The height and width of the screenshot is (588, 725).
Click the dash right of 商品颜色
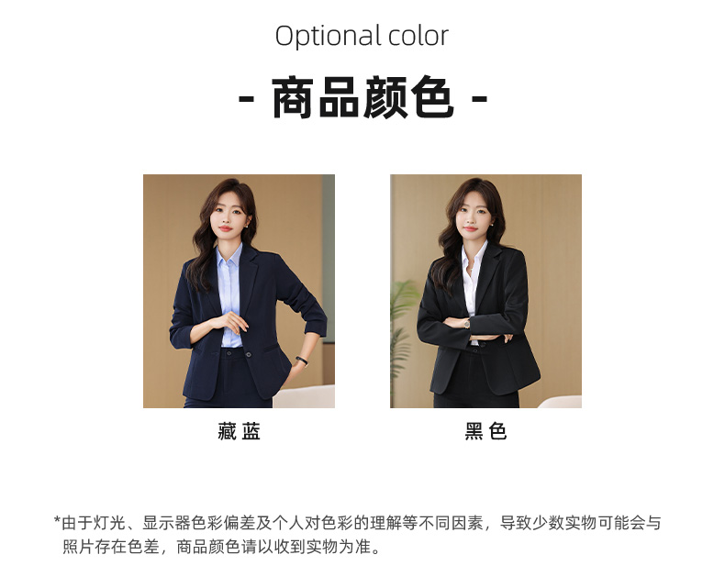pyautogui.click(x=479, y=98)
